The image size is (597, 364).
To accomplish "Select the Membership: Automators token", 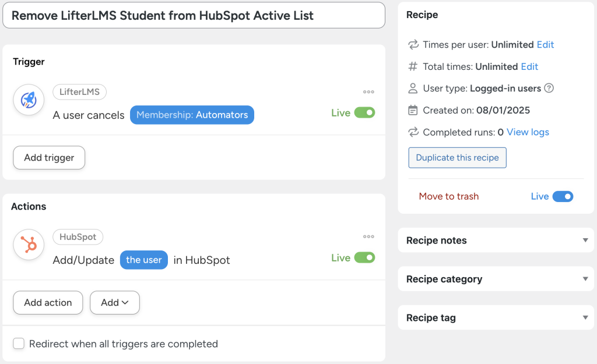I will tap(192, 115).
